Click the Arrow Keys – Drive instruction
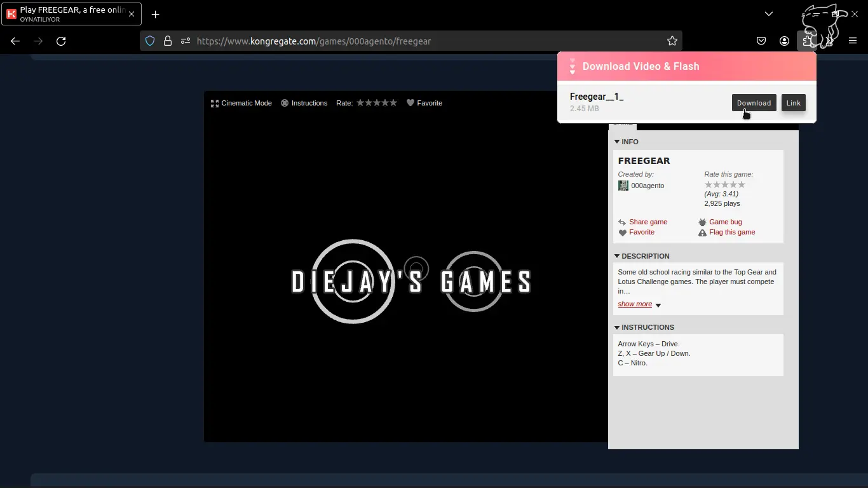 649,344
